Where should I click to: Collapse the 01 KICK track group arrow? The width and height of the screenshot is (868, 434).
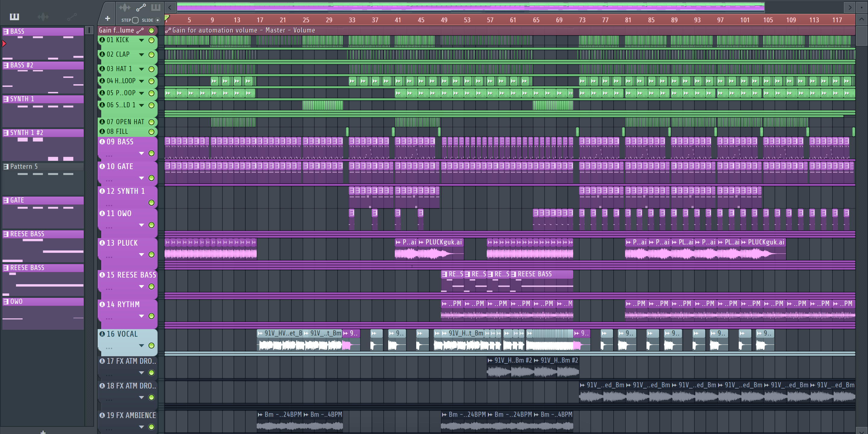(x=142, y=40)
